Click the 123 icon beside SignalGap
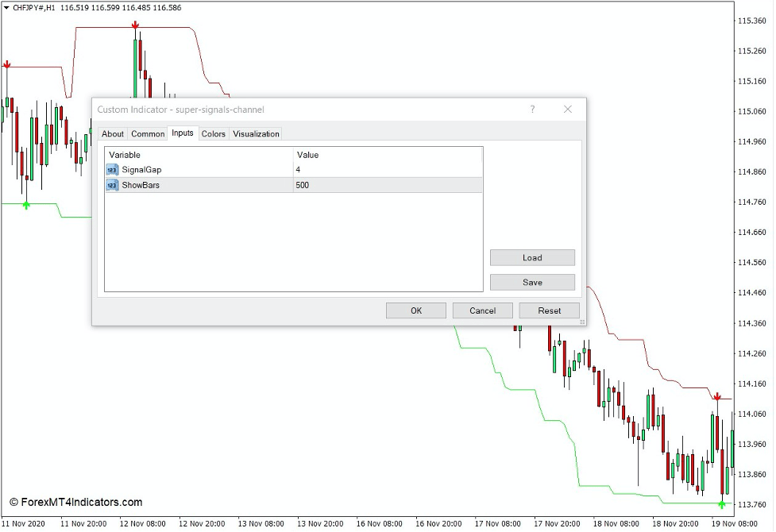The image size is (776, 532). click(112, 170)
